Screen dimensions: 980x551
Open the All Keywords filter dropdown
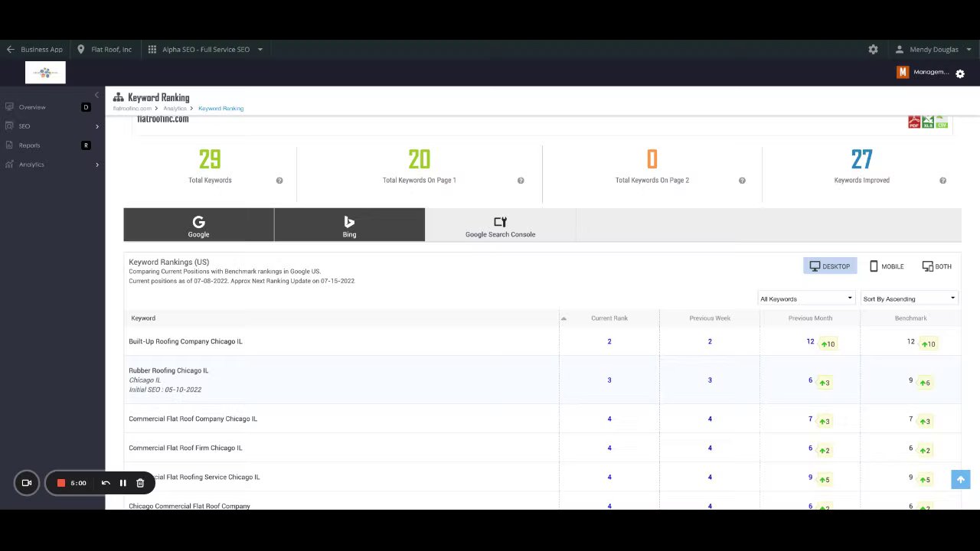(x=806, y=298)
